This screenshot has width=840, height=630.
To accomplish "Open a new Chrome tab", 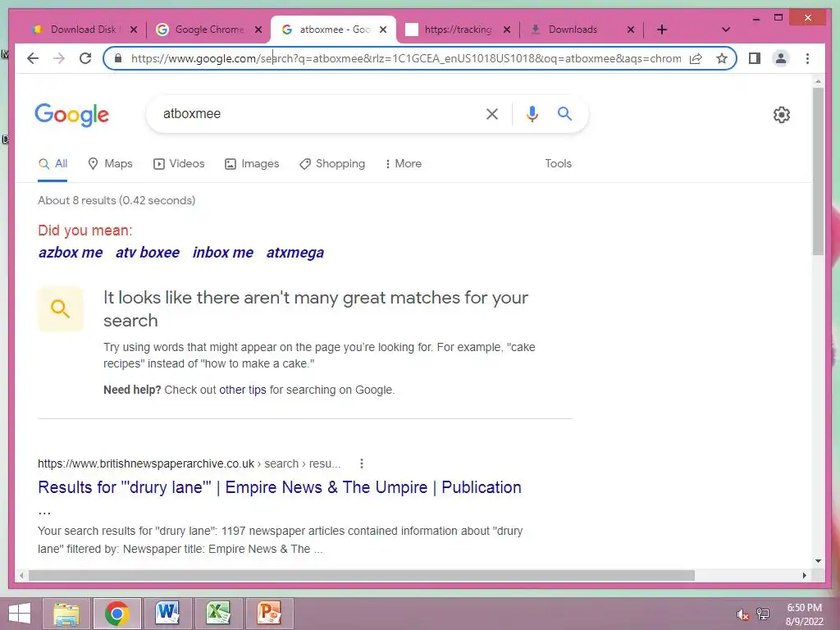I will pos(662,30).
